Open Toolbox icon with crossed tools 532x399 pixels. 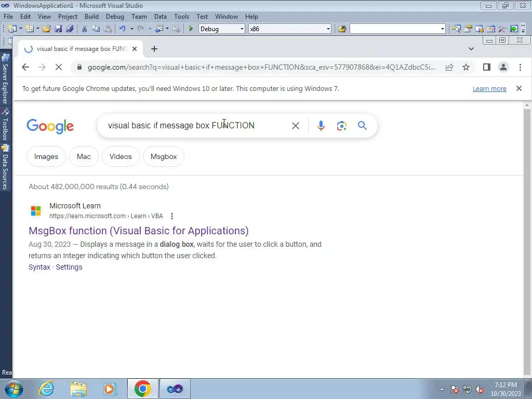502,29
